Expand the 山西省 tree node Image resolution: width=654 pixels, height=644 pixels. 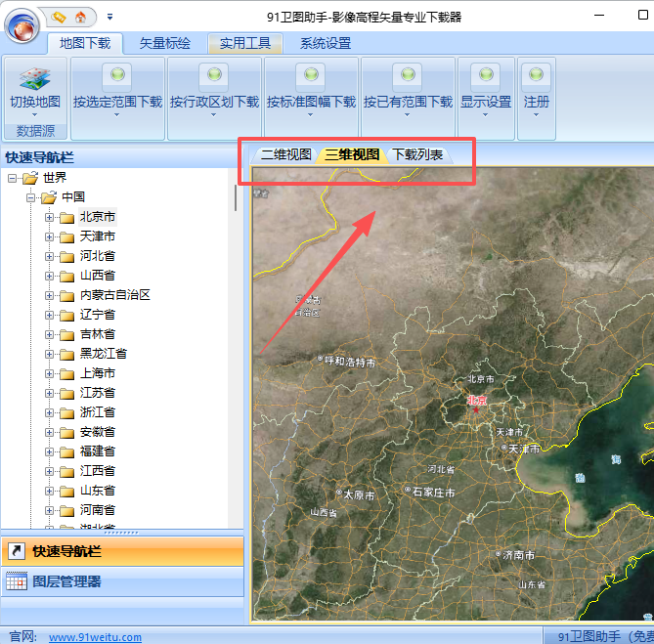tap(49, 276)
